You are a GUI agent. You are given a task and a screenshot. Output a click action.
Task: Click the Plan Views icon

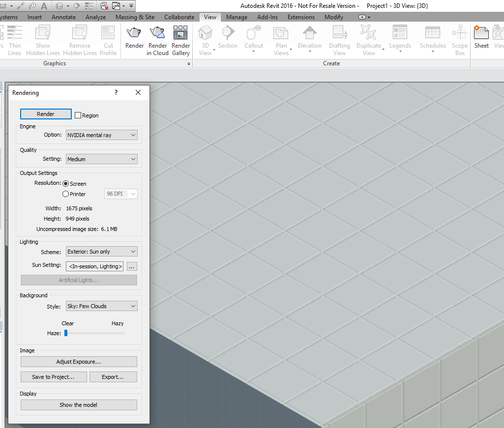click(281, 33)
